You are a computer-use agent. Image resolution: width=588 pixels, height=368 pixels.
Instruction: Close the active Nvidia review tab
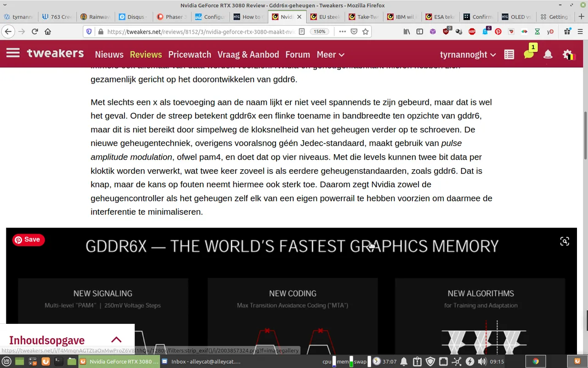coord(299,17)
